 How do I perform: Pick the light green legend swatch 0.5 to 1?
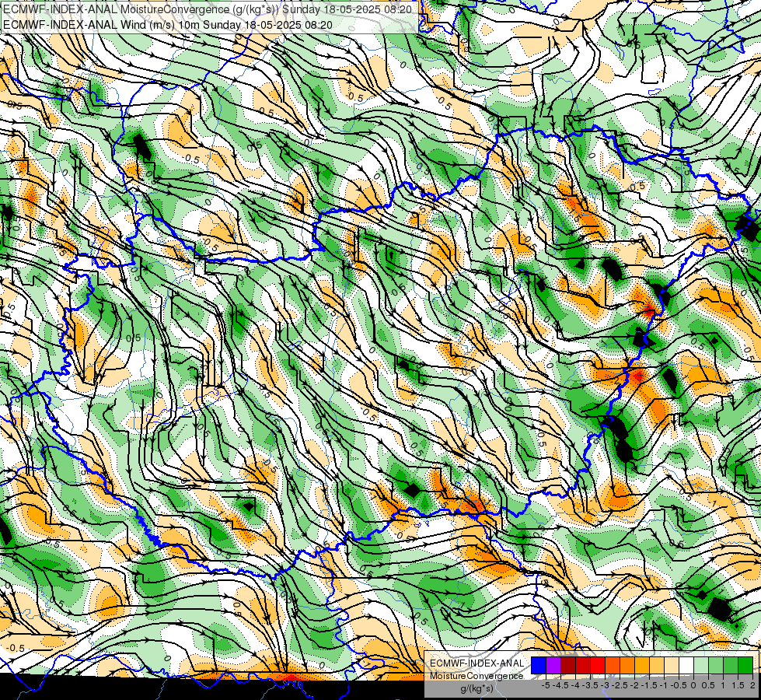pyautogui.click(x=716, y=665)
